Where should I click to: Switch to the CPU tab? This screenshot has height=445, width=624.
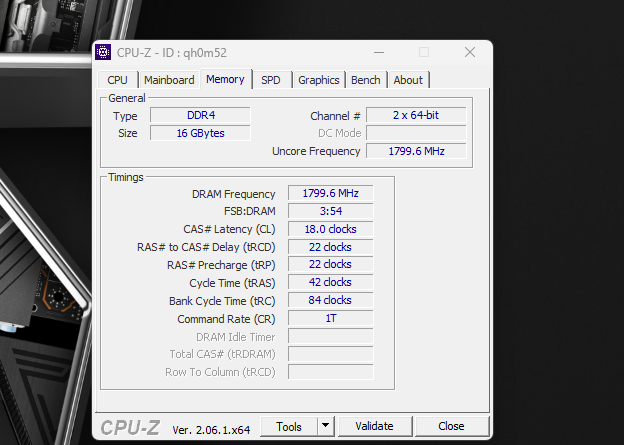[117, 80]
